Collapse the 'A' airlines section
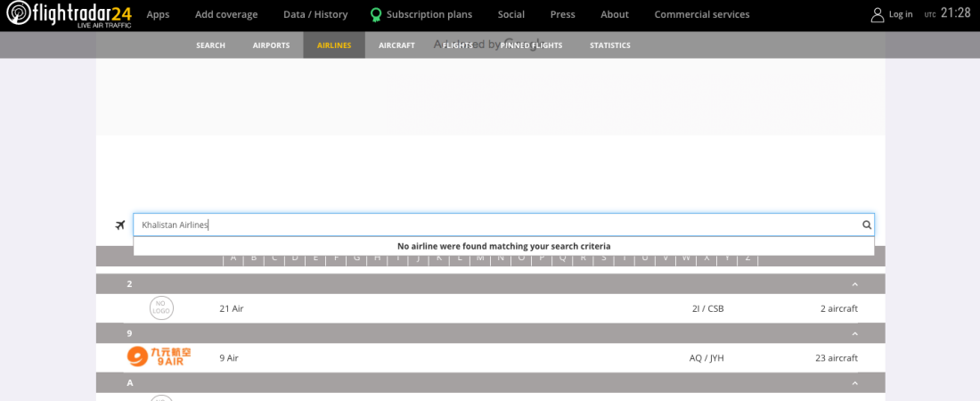 [x=855, y=383]
